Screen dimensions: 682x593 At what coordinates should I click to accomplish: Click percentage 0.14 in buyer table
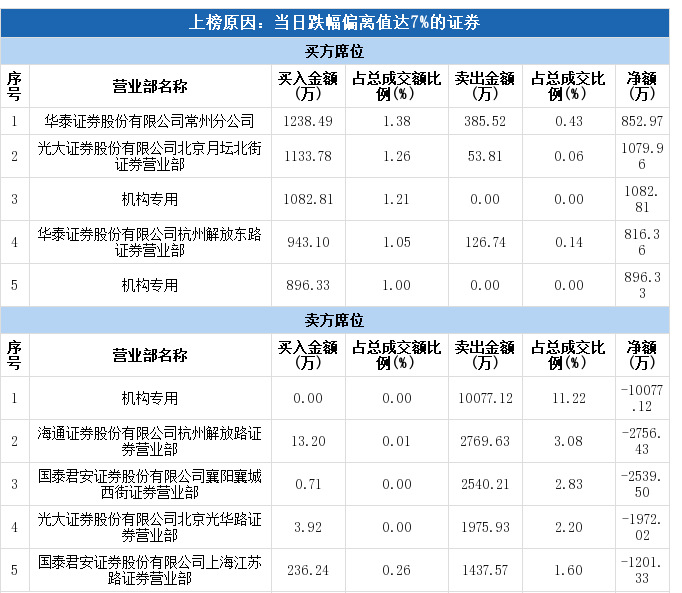point(569,242)
